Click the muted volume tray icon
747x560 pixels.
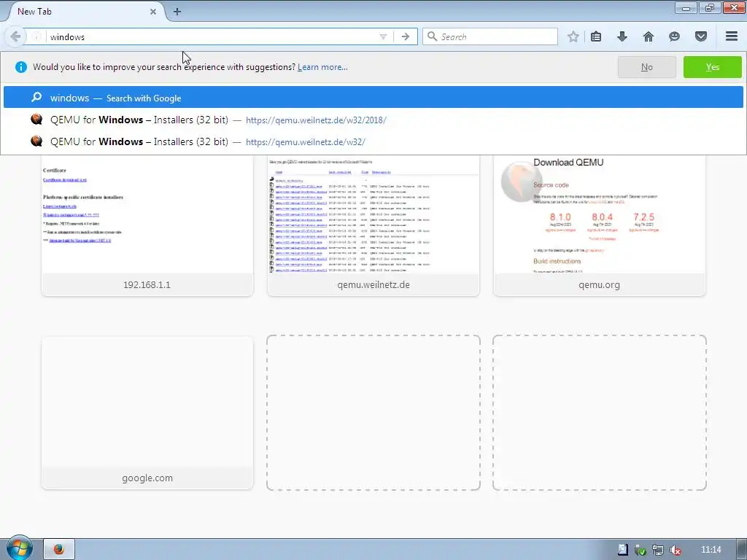675,550
